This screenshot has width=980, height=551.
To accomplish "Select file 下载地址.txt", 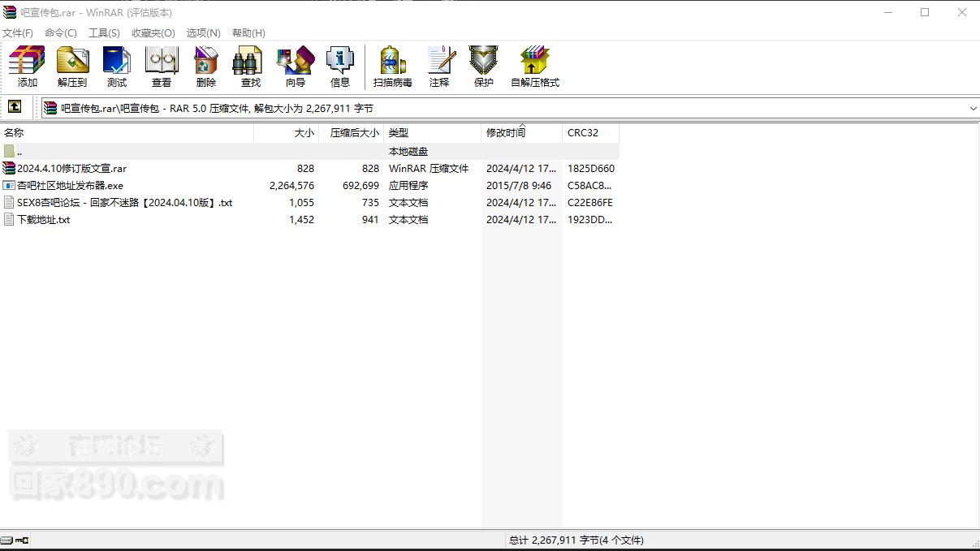I will pos(43,219).
